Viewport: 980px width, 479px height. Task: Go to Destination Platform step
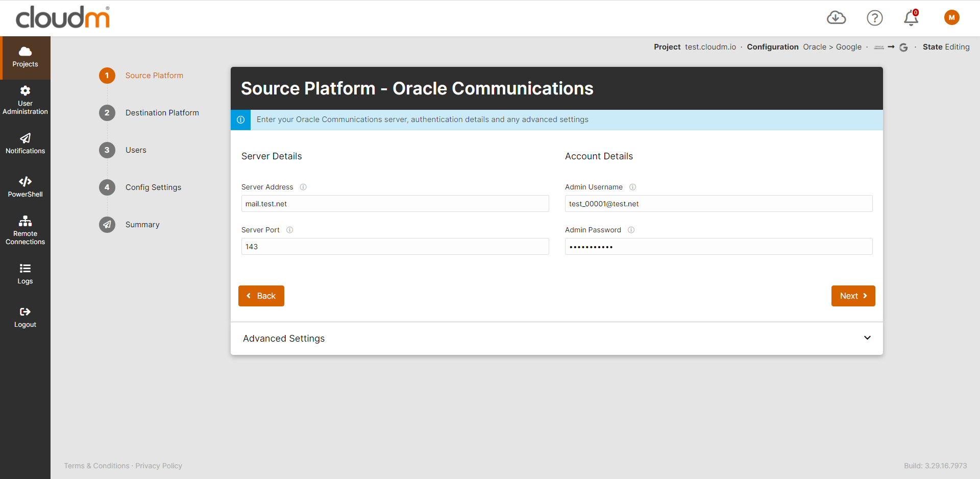pos(162,113)
